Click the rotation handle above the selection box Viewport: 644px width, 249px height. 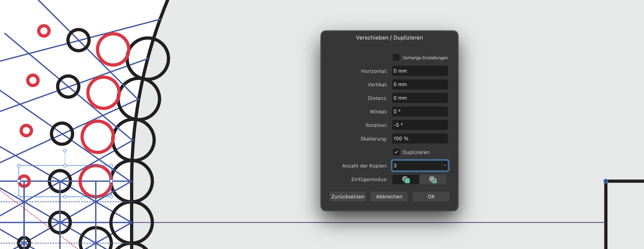click(65, 151)
